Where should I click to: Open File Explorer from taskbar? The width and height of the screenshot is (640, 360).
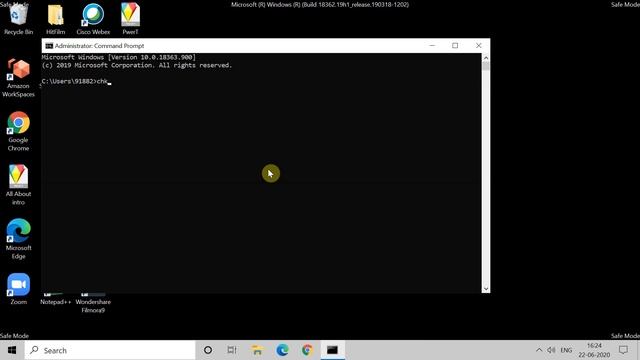point(257,350)
